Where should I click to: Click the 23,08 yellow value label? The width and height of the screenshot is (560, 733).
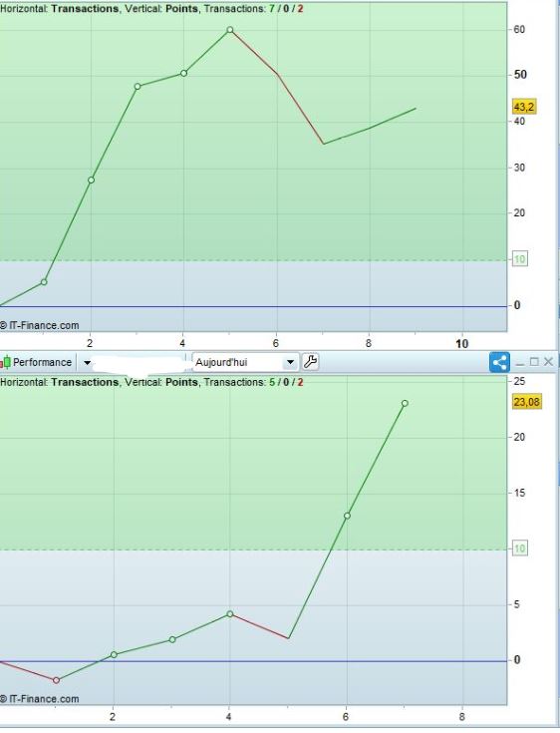[526, 402]
